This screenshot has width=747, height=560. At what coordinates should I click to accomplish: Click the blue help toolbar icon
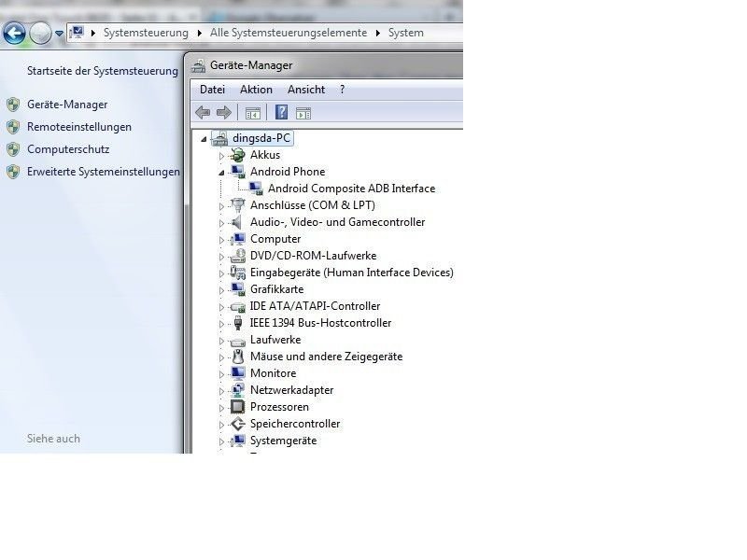tap(282, 112)
